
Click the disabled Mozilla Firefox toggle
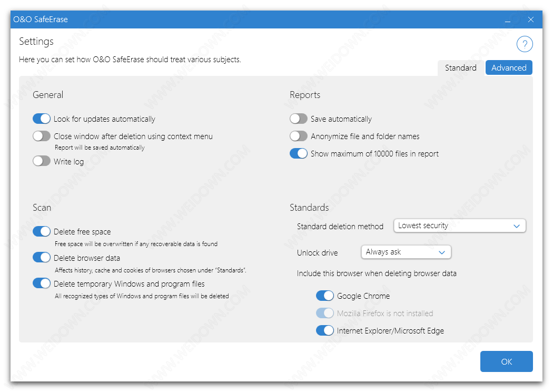click(325, 313)
